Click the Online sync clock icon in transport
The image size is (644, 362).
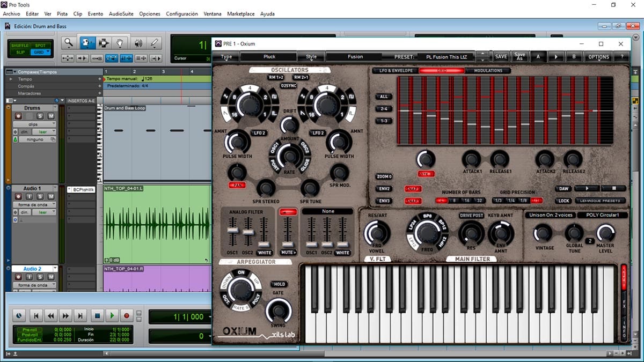19,316
